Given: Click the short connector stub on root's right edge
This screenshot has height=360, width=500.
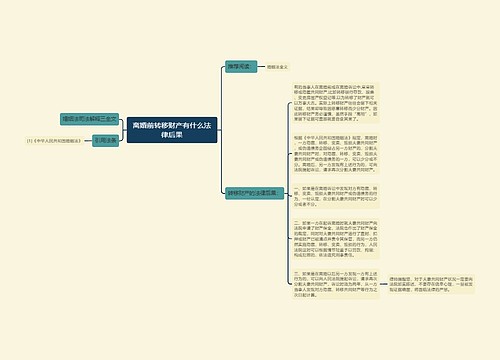Looking at the screenshot, I should (219, 130).
